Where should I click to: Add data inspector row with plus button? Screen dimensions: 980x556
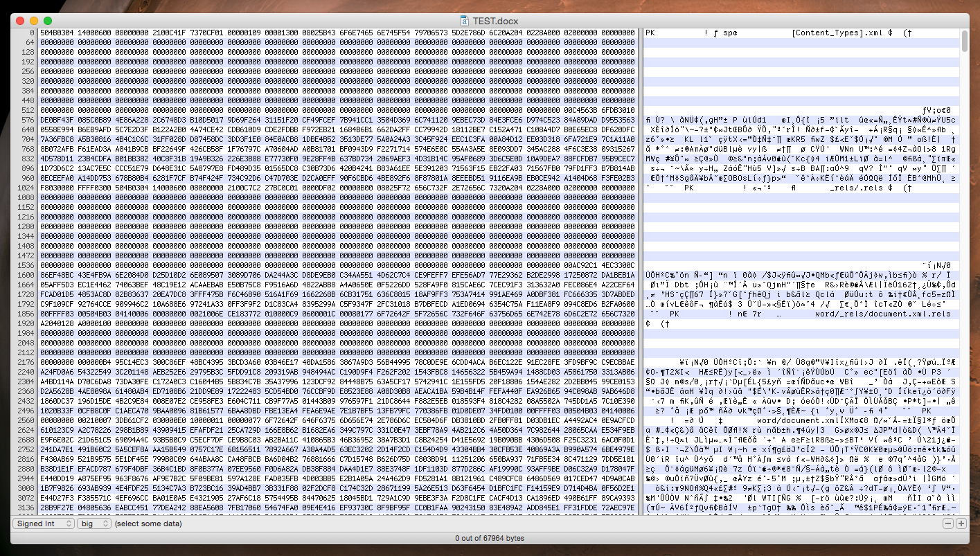click(961, 523)
